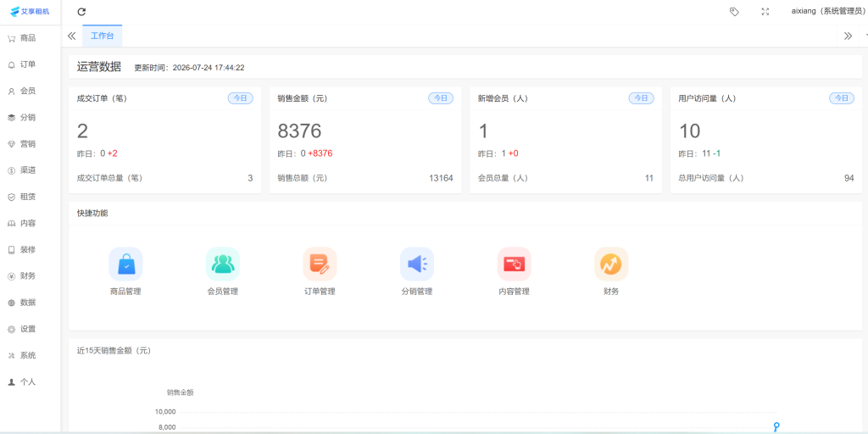
Task: Click the 内容管理 red card shortcut icon
Action: (x=515, y=264)
